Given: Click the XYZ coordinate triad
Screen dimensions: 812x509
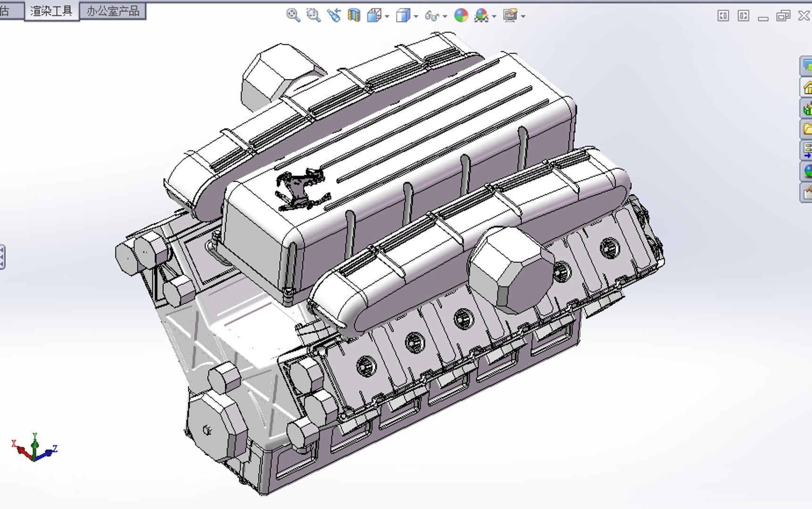Looking at the screenshot, I should pos(34,447).
